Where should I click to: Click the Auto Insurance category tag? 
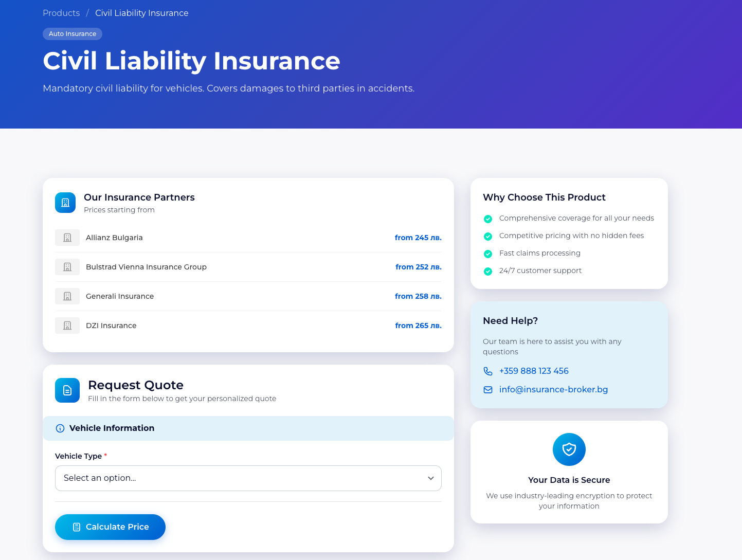click(73, 34)
